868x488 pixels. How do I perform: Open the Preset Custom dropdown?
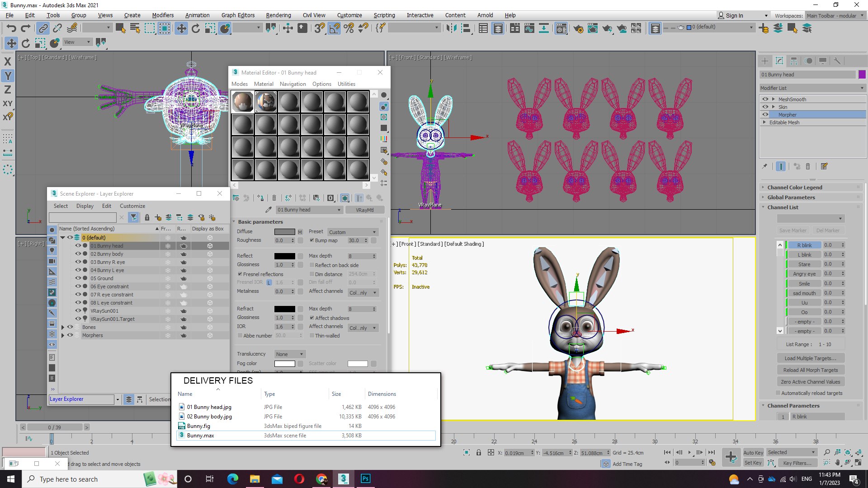coord(352,232)
